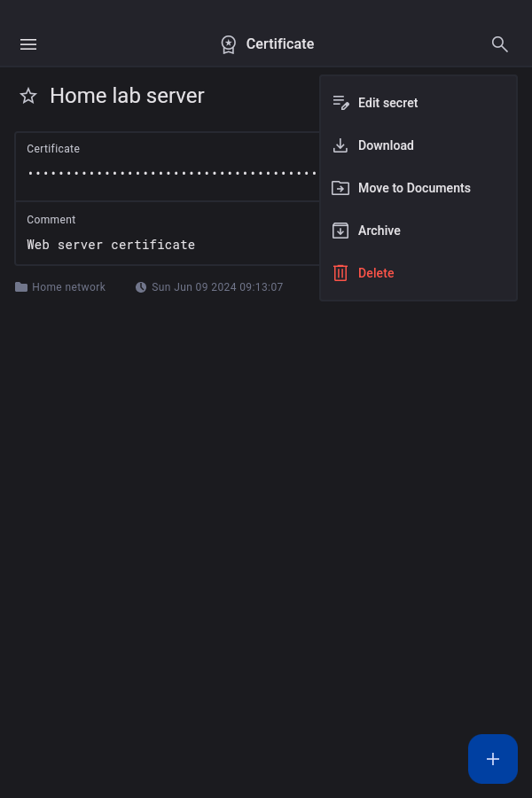Screen dimensions: 532x798
Task: Toggle the favorite star for Home lab server
Action: pos(28,96)
